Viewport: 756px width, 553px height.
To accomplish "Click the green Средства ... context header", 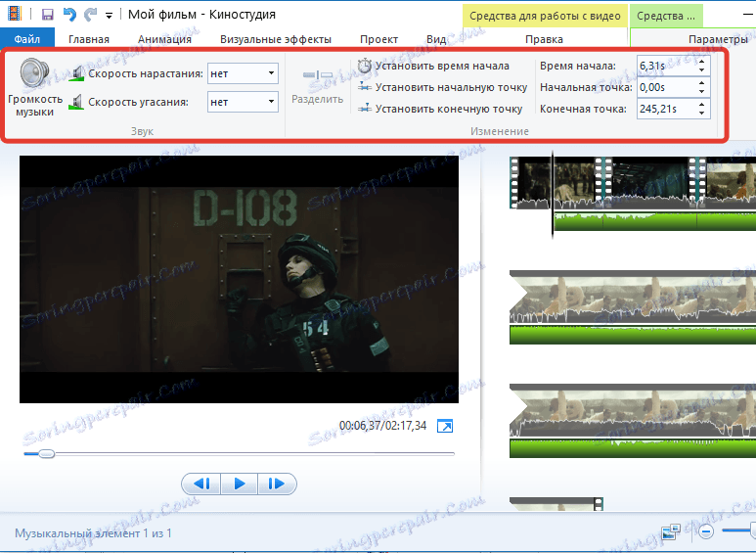I will 666,16.
